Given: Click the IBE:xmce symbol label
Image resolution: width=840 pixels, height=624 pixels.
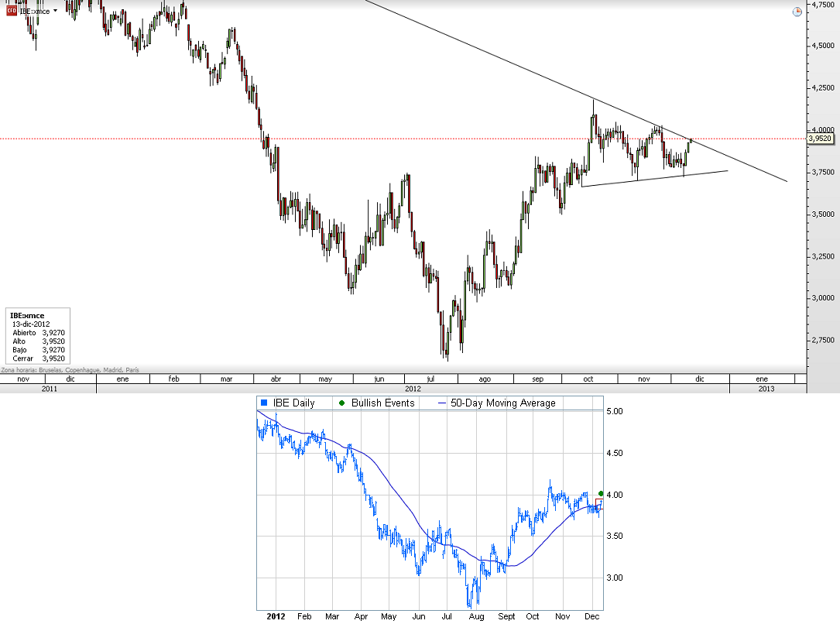Looking at the screenshot, I should (x=35, y=12).
